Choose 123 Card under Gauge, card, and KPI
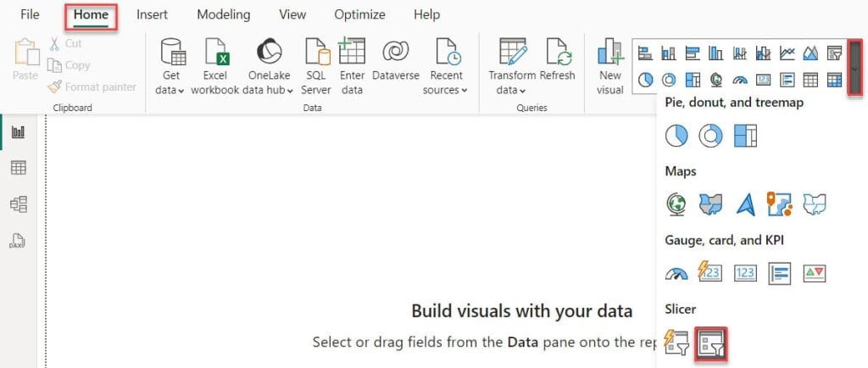This screenshot has height=368, width=868. point(745,273)
